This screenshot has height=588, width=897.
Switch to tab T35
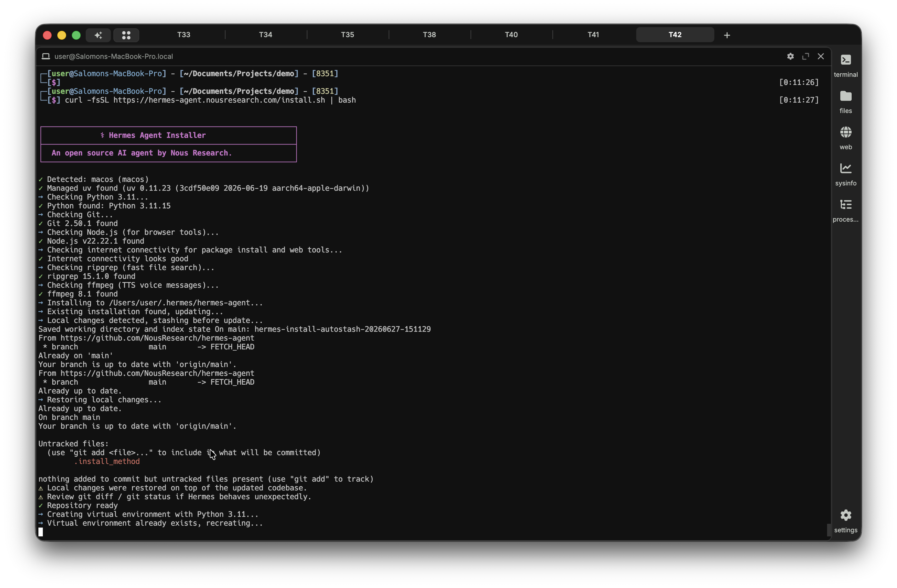(x=347, y=35)
